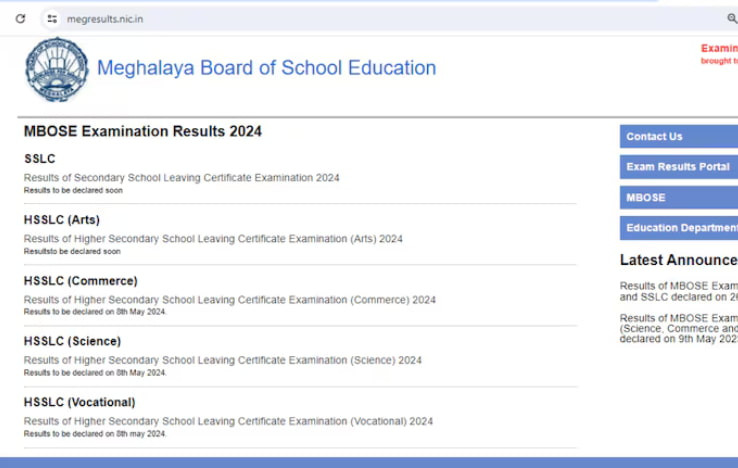Open HSSLC (Commerce) 2024 results link
Image resolution: width=738 pixels, height=468 pixels.
point(230,299)
